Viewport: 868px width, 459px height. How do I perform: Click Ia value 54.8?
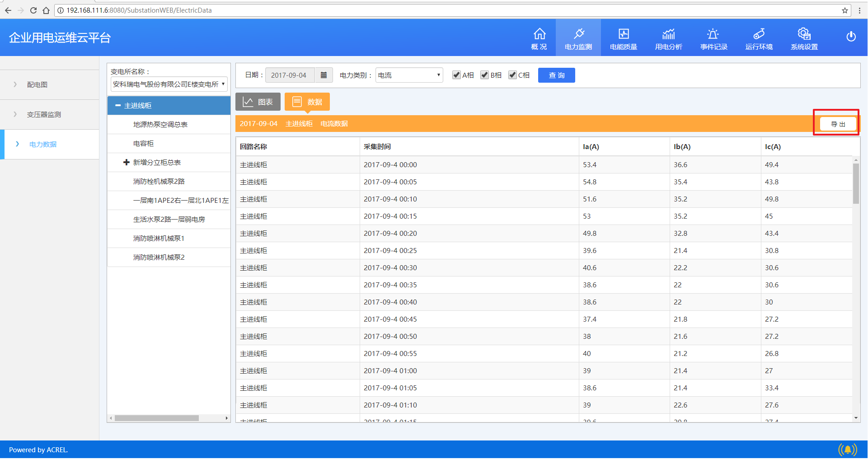590,182
